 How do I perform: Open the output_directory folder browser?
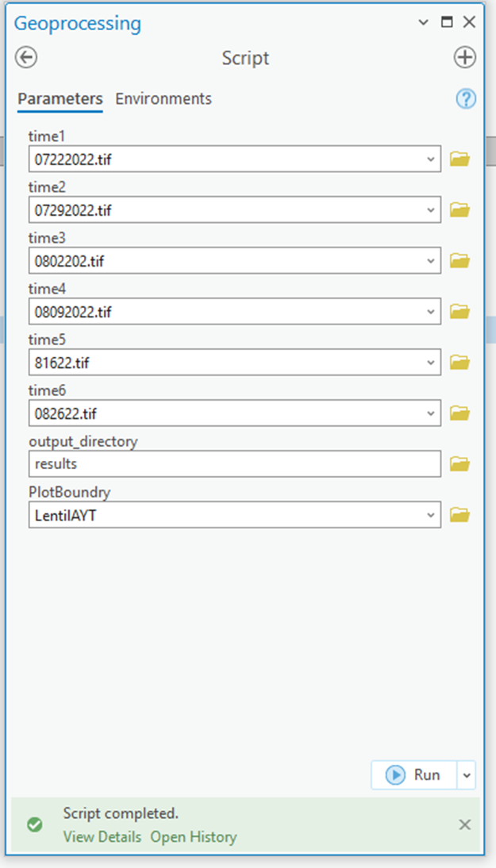(461, 463)
